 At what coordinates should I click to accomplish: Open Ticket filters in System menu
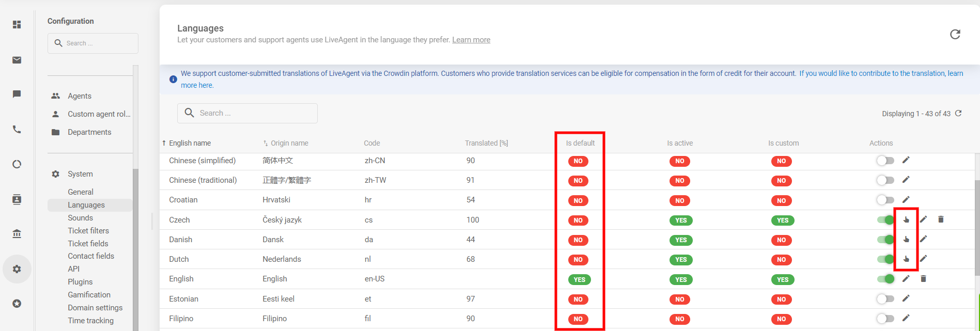click(x=88, y=231)
